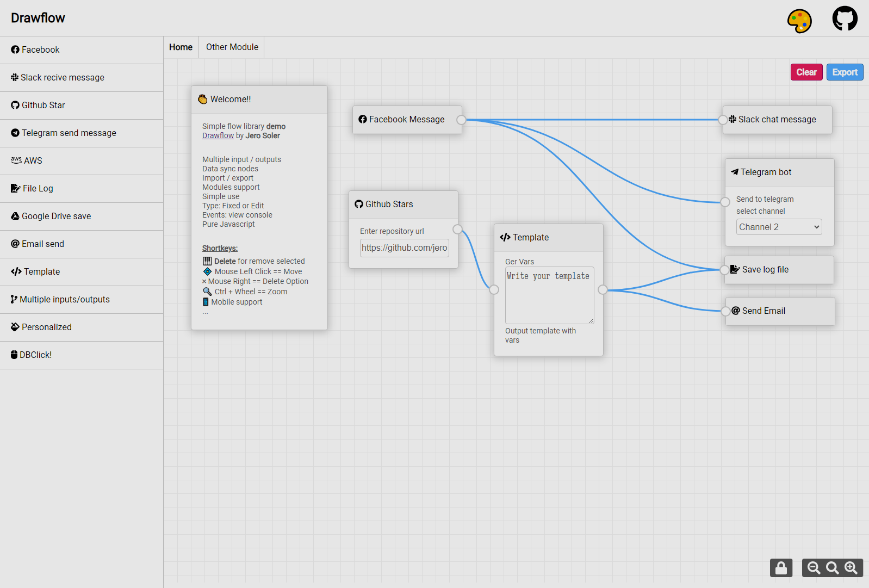Switch to the Other Module tab

point(232,47)
